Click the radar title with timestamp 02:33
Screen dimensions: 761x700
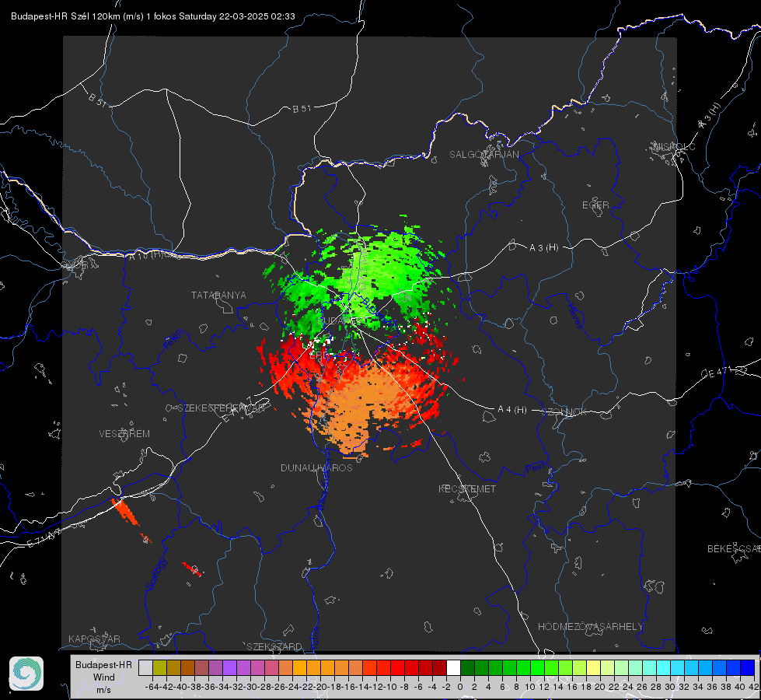coord(153,16)
